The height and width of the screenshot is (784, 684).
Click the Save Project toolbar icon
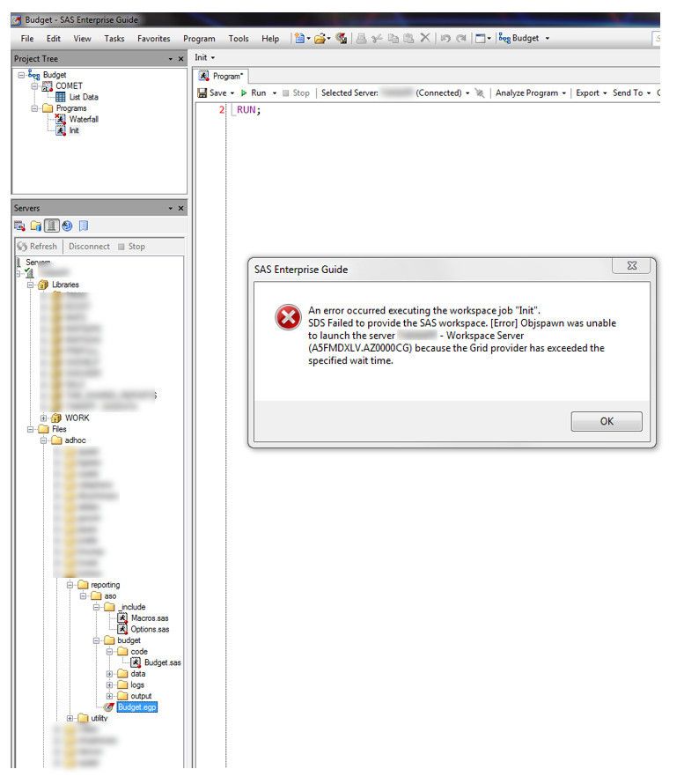coord(342,38)
